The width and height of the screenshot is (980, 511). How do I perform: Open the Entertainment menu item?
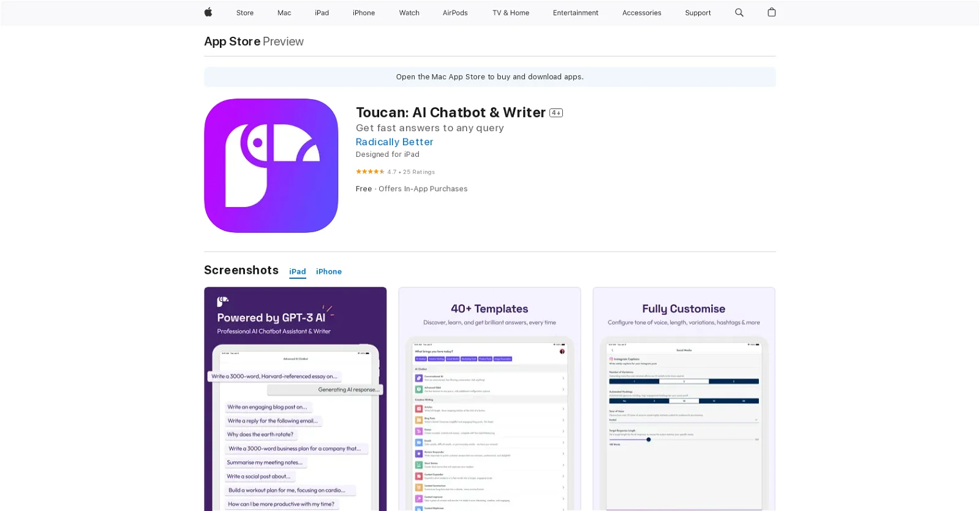coord(576,13)
